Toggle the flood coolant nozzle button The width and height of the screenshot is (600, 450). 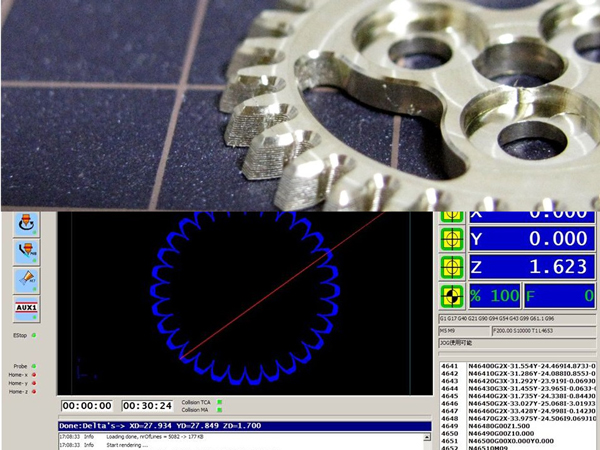(27, 251)
